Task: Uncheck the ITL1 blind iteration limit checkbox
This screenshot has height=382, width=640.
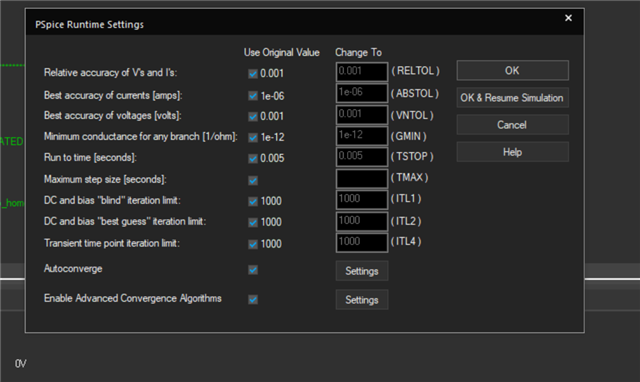Action: click(x=253, y=201)
